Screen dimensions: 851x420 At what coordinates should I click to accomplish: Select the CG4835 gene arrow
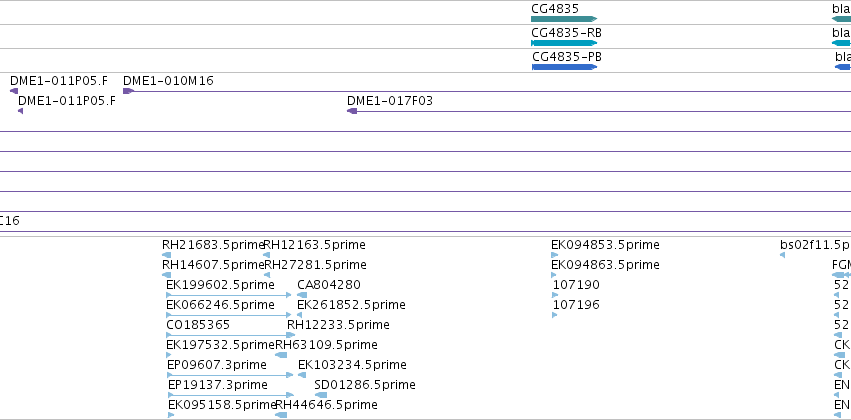point(564,19)
